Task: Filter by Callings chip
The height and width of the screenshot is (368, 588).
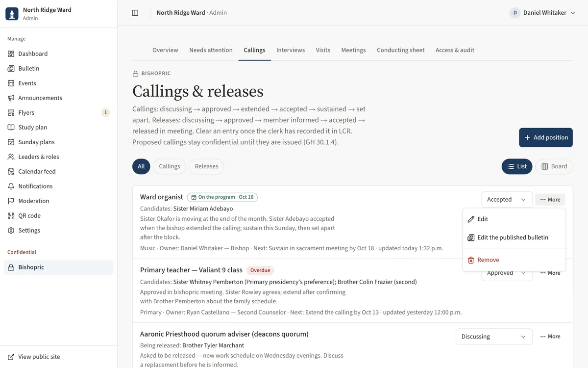Action: coord(170,166)
